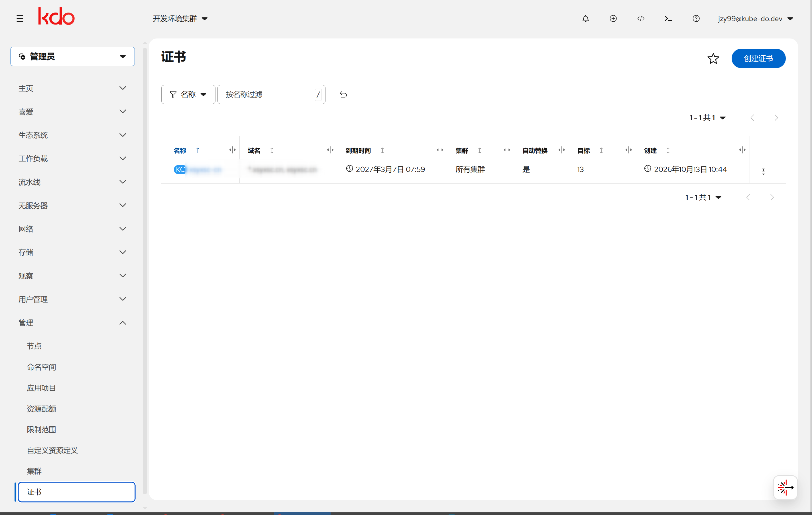Open 集群 under 管理 in the sidebar
Screen dimensions: 812x515
tap(34, 471)
